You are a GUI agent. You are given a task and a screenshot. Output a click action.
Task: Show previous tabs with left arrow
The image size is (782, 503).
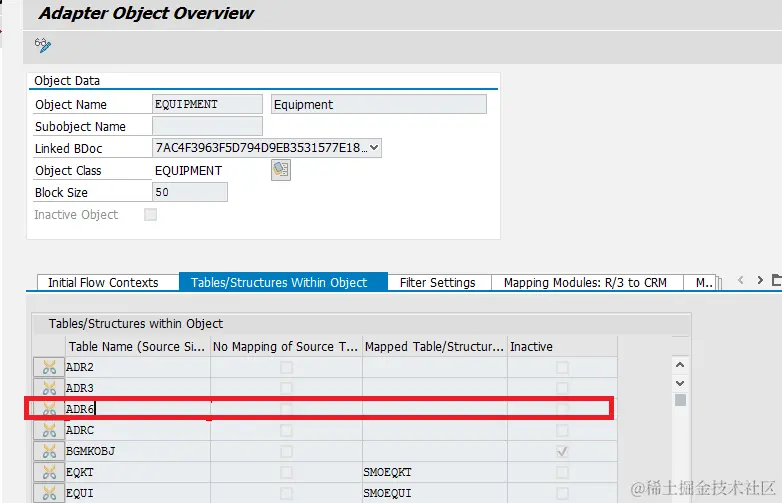(x=741, y=280)
